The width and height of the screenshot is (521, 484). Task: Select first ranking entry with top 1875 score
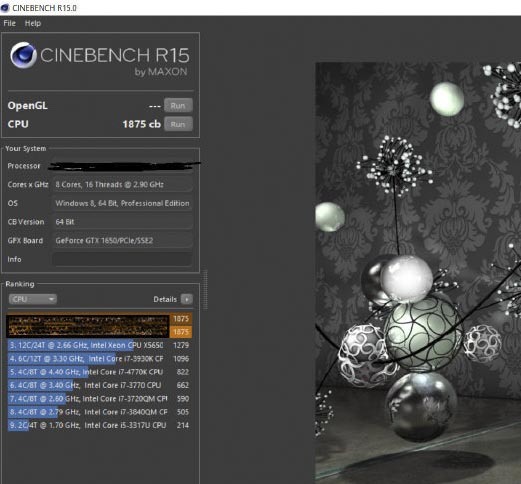(99, 319)
